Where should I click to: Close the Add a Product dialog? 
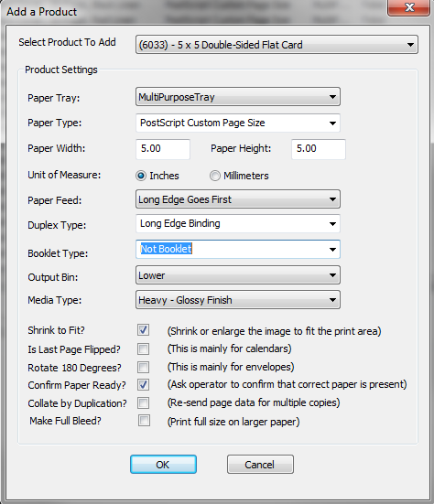tap(409, 7)
